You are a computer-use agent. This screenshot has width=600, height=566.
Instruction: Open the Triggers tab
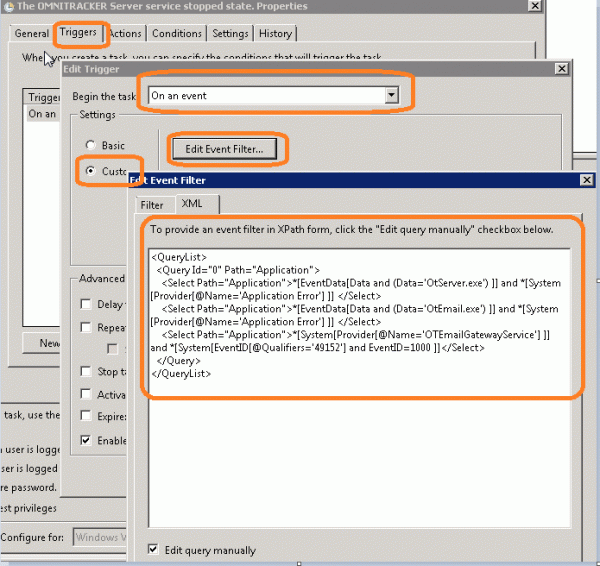click(78, 32)
